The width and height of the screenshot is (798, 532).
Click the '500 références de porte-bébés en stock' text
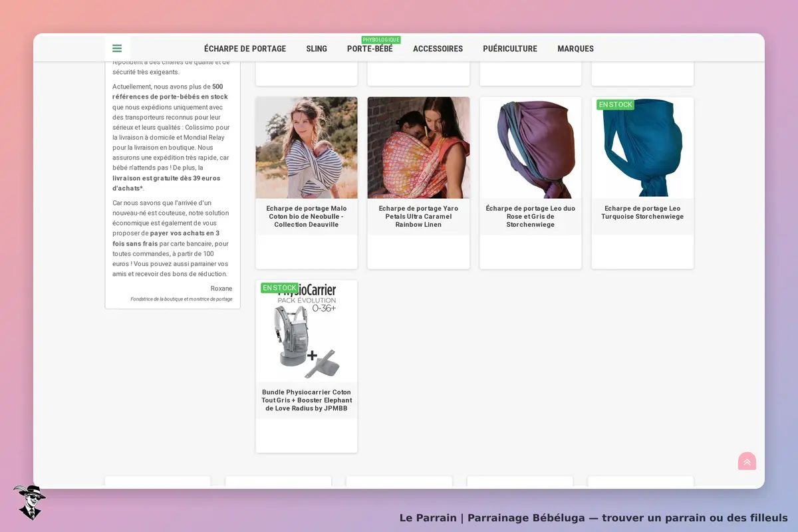click(170, 92)
